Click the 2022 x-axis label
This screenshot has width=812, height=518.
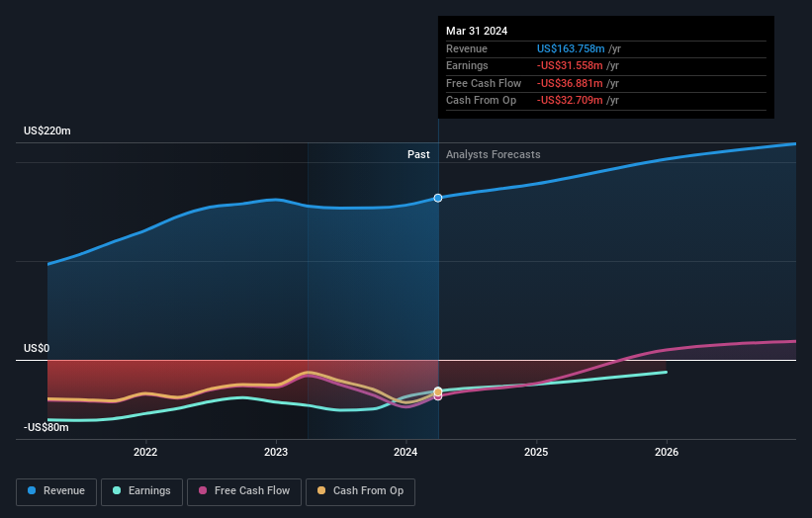point(145,453)
